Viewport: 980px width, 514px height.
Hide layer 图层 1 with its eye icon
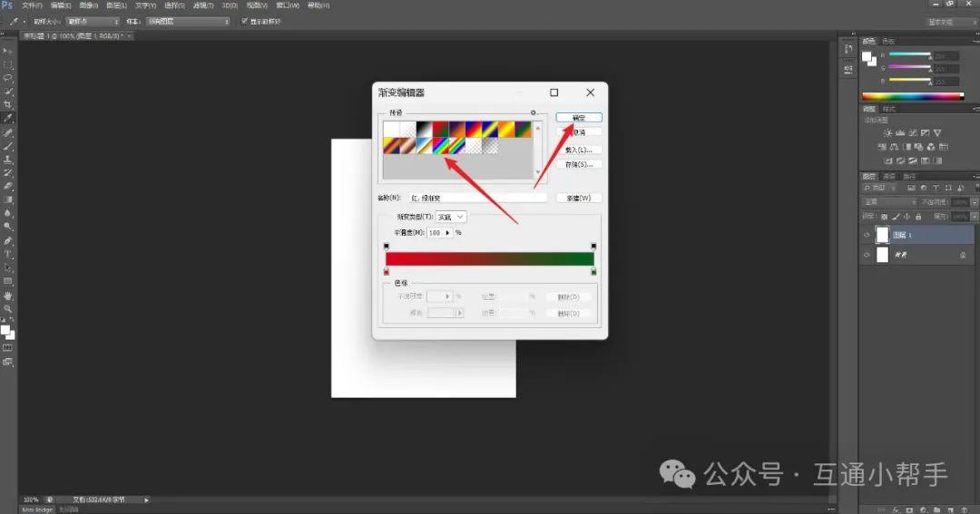tap(867, 235)
